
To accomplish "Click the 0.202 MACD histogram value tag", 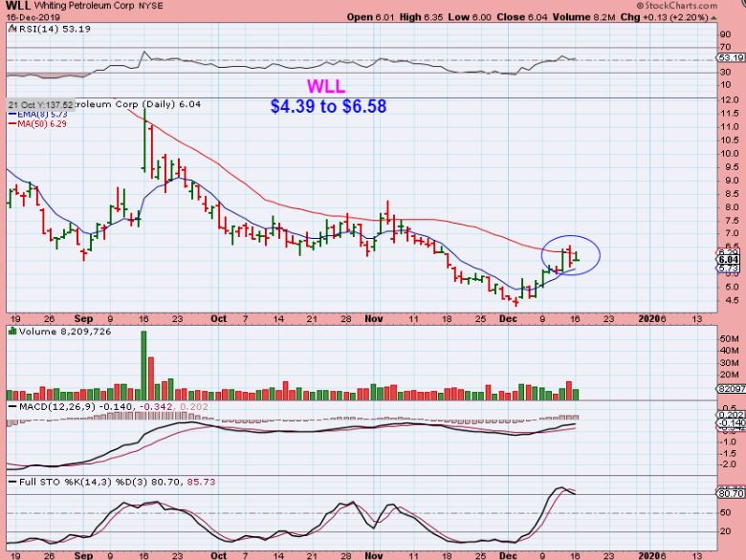I will (731, 415).
